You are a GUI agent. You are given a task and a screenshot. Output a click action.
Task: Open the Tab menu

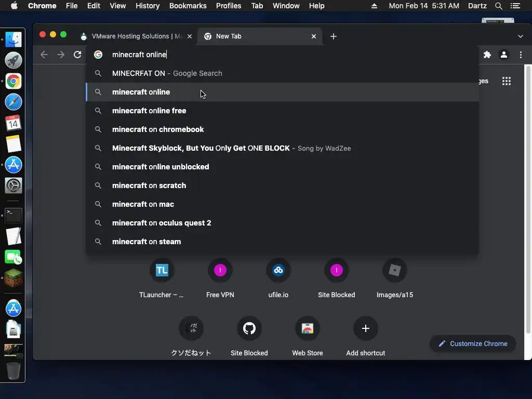pyautogui.click(x=257, y=6)
